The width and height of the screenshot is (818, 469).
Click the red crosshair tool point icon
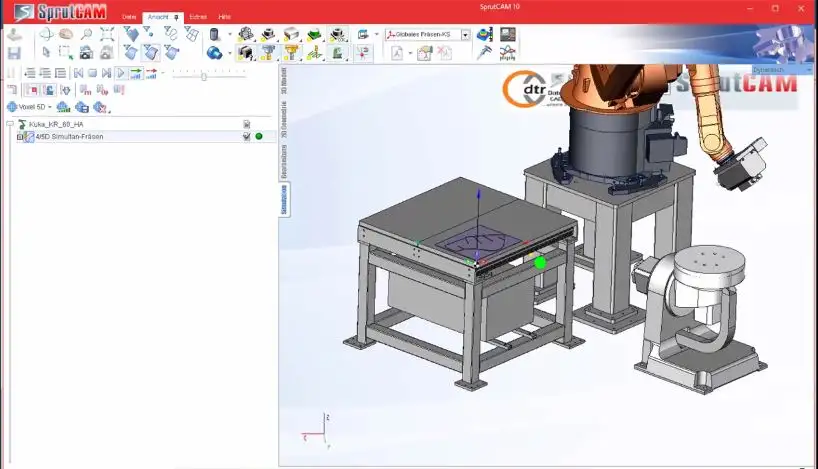point(363,53)
